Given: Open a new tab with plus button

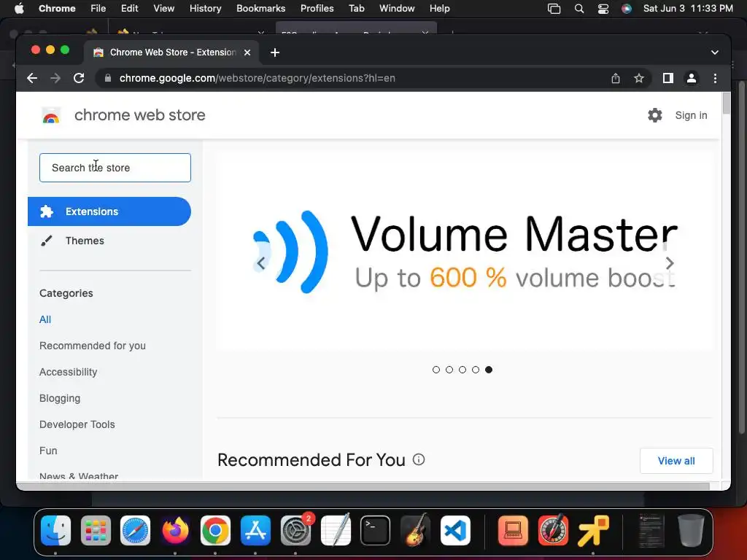Looking at the screenshot, I should (x=275, y=52).
